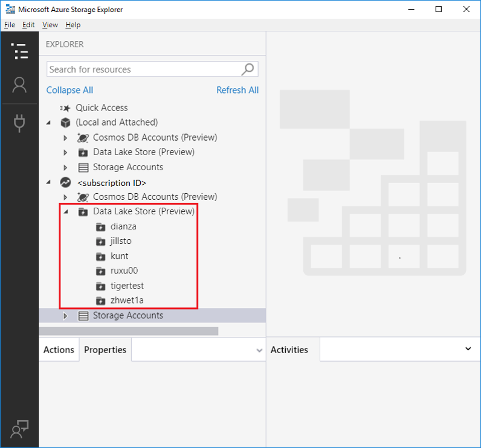Click the local Data Lake Store folder icon
Image resolution: width=481 pixels, height=448 pixels.
coord(83,152)
